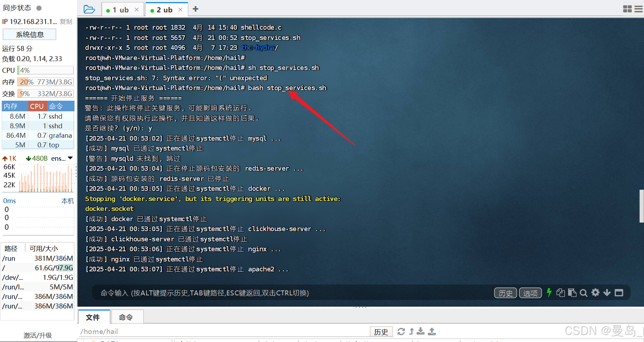Screen dimensions: 644x342
Task: Click the green lightning quick command icon
Action: pyautogui.click(x=549, y=293)
